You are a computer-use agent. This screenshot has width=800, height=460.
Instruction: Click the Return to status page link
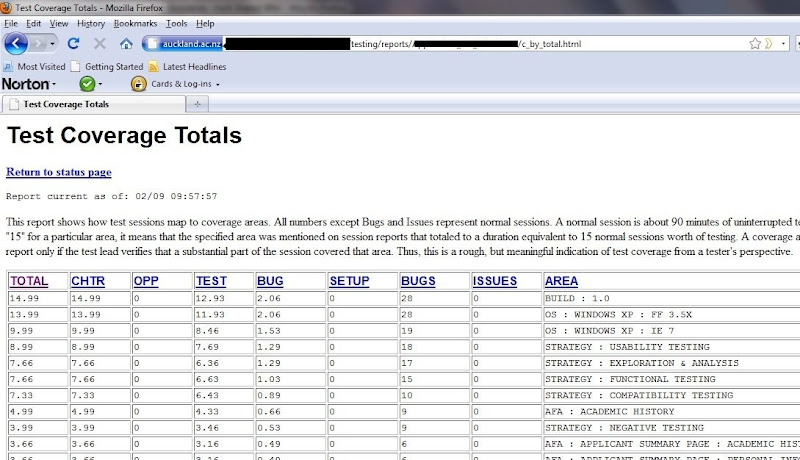pyautogui.click(x=59, y=172)
